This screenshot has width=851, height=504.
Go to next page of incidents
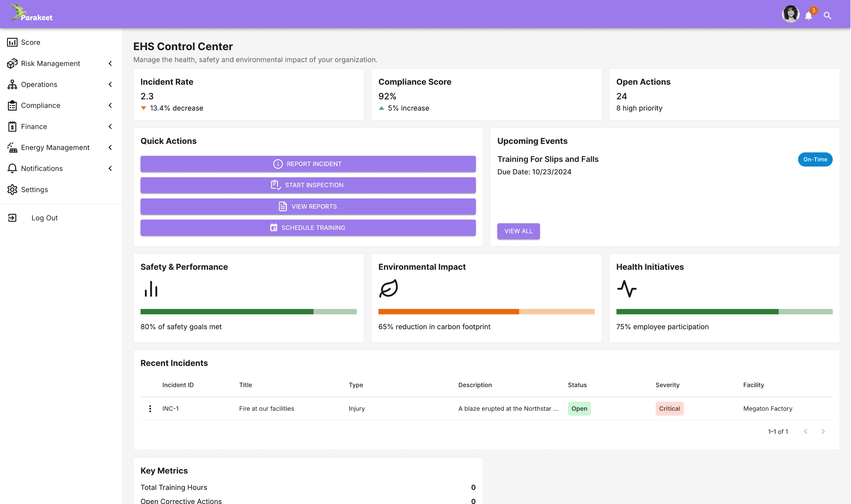(x=823, y=431)
